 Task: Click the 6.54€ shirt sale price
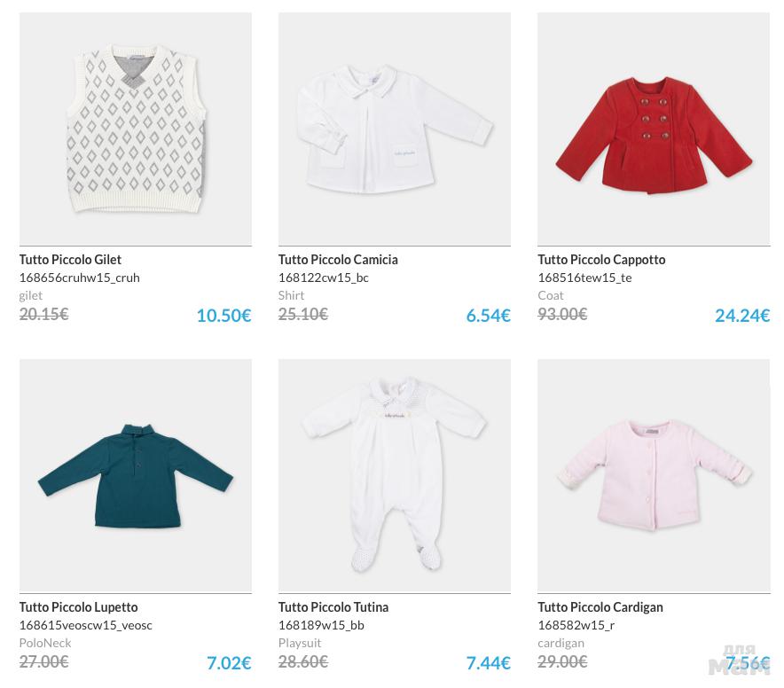pyautogui.click(x=488, y=316)
